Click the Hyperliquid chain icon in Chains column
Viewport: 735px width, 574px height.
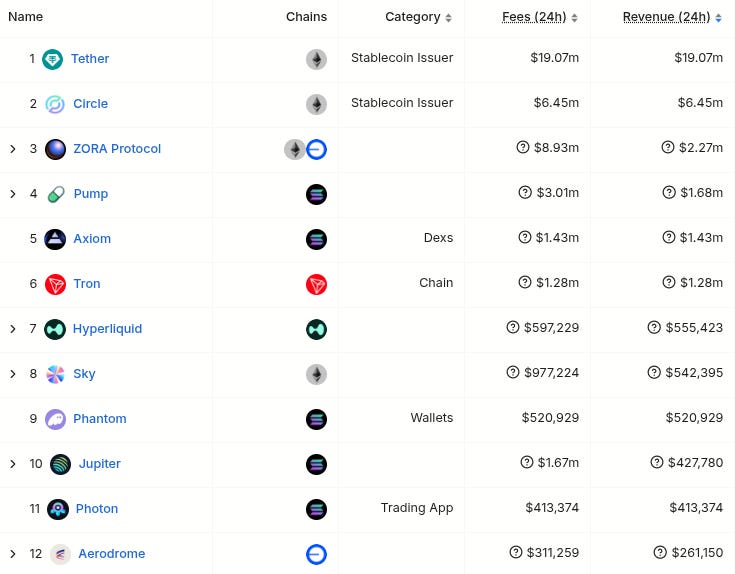316,329
